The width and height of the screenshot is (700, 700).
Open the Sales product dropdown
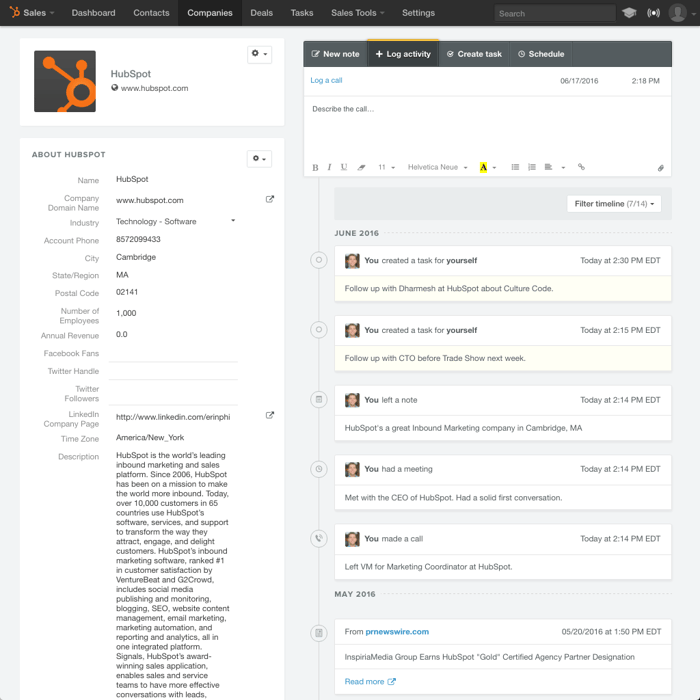(x=39, y=13)
